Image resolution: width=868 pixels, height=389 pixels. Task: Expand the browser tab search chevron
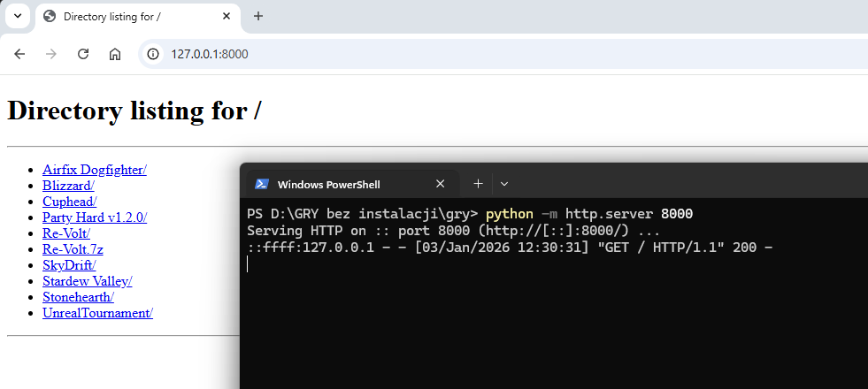pos(17,16)
